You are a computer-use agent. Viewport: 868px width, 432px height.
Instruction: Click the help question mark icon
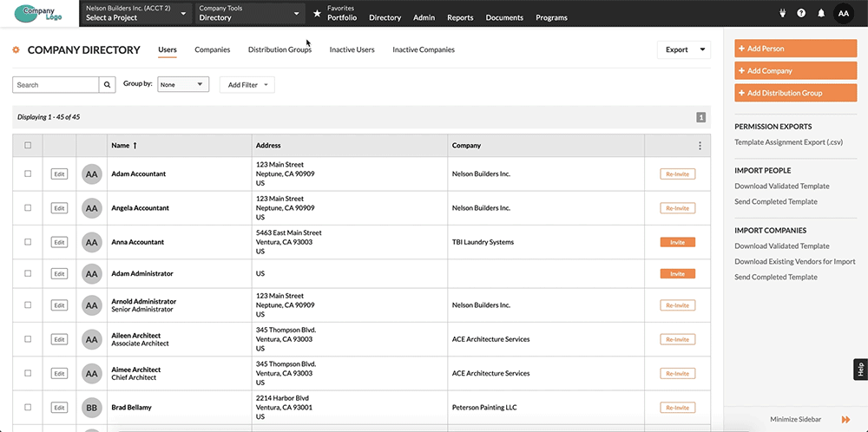[x=800, y=14]
